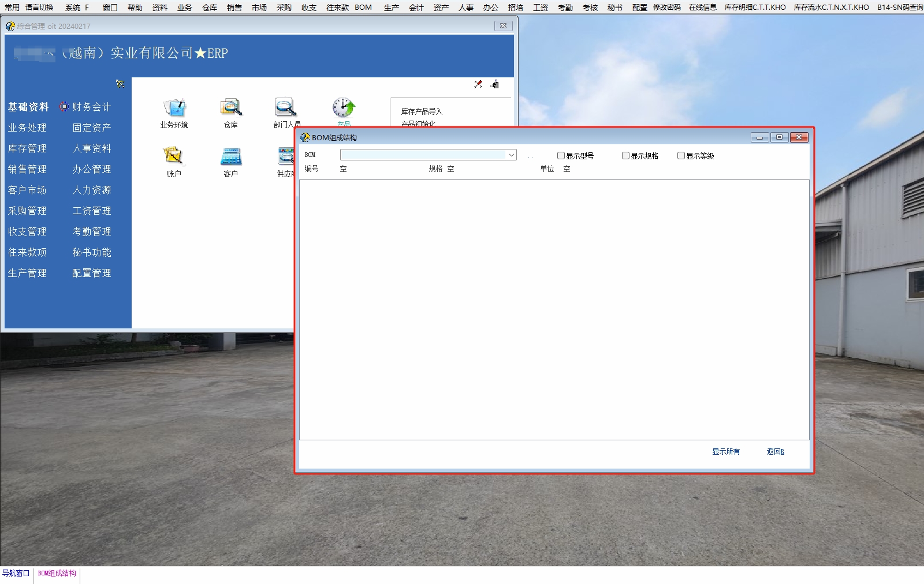Tick the 显示规格 checkbox
924x584 pixels.
(x=625, y=156)
